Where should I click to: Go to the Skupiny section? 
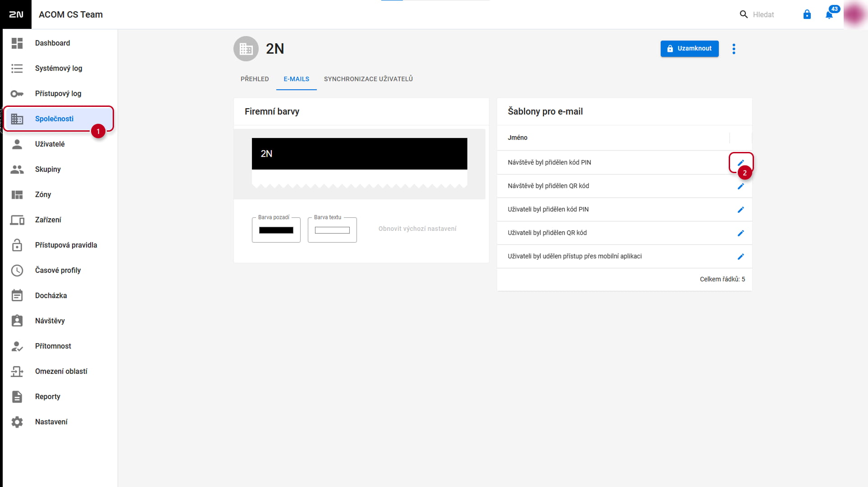(x=48, y=170)
